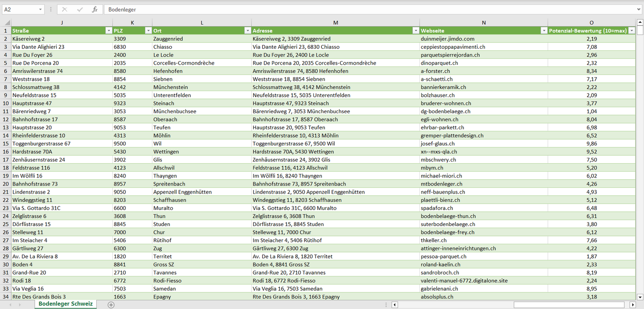Click the Enter checkmark icon
The image size is (644, 309).
[80, 9]
